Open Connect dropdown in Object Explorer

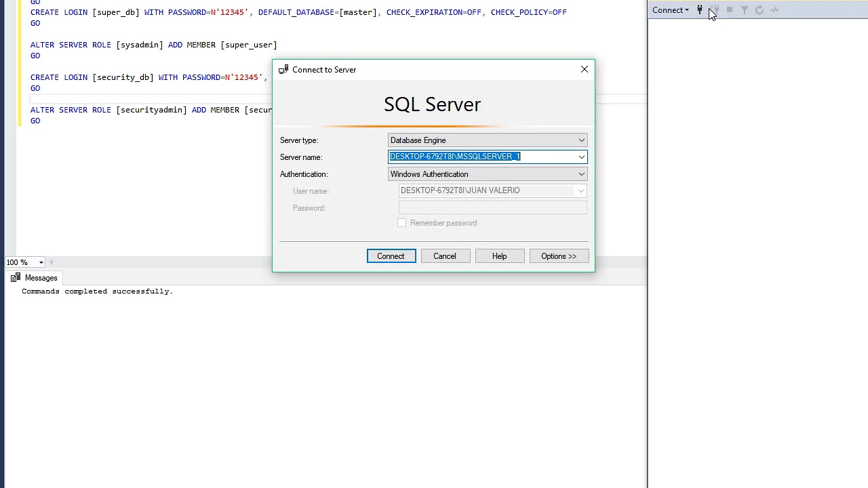(x=671, y=10)
